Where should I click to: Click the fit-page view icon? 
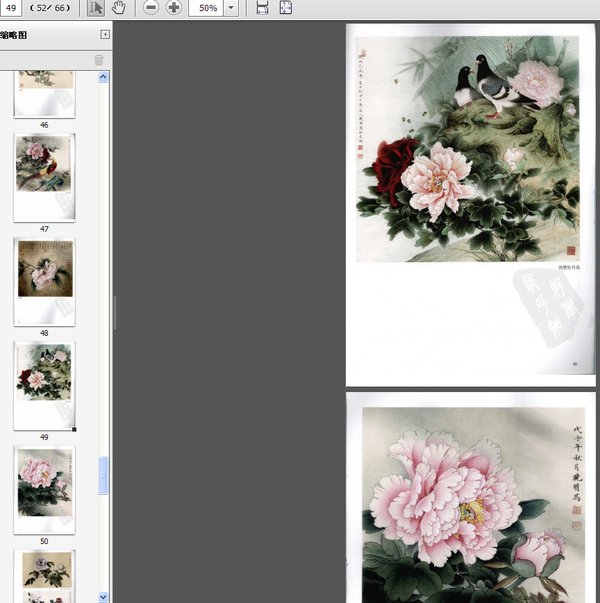click(x=285, y=8)
